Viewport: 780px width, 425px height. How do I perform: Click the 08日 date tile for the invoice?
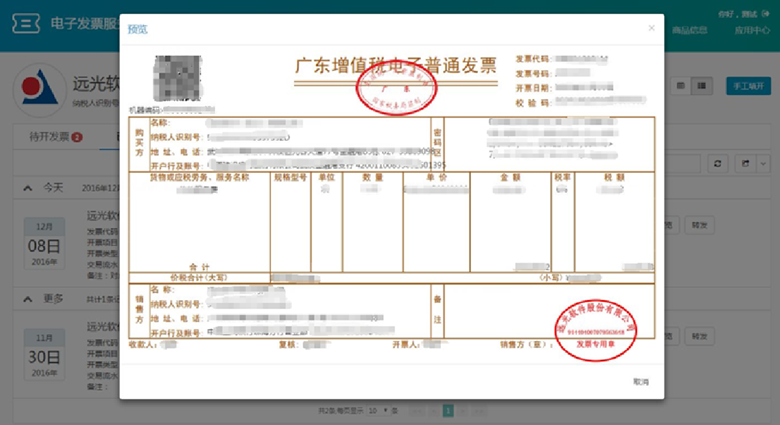coord(42,245)
